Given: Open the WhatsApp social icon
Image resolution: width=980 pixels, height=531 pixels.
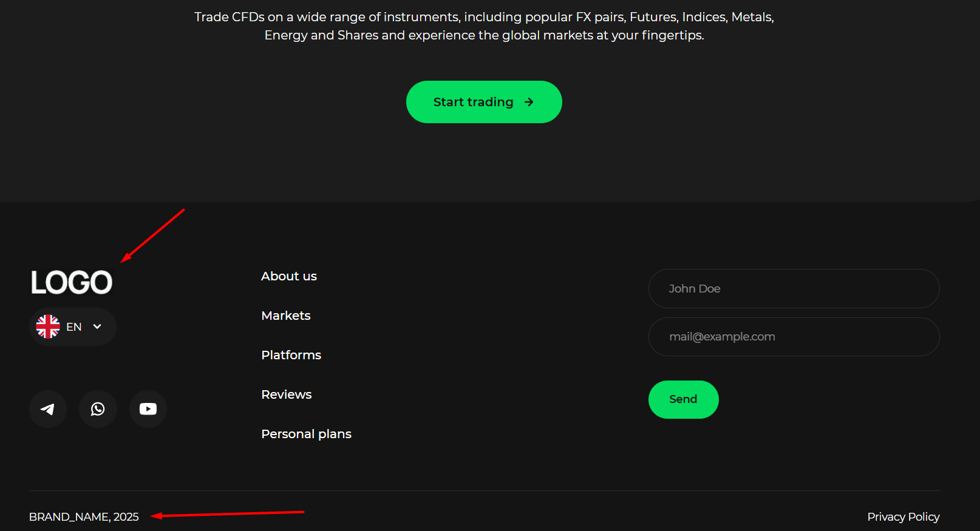Looking at the screenshot, I should click(98, 409).
